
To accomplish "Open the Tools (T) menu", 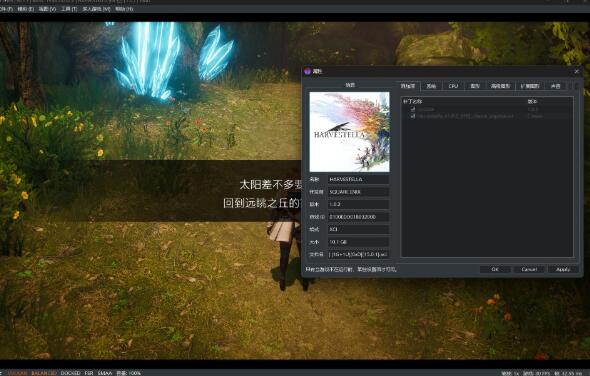I will [69, 9].
